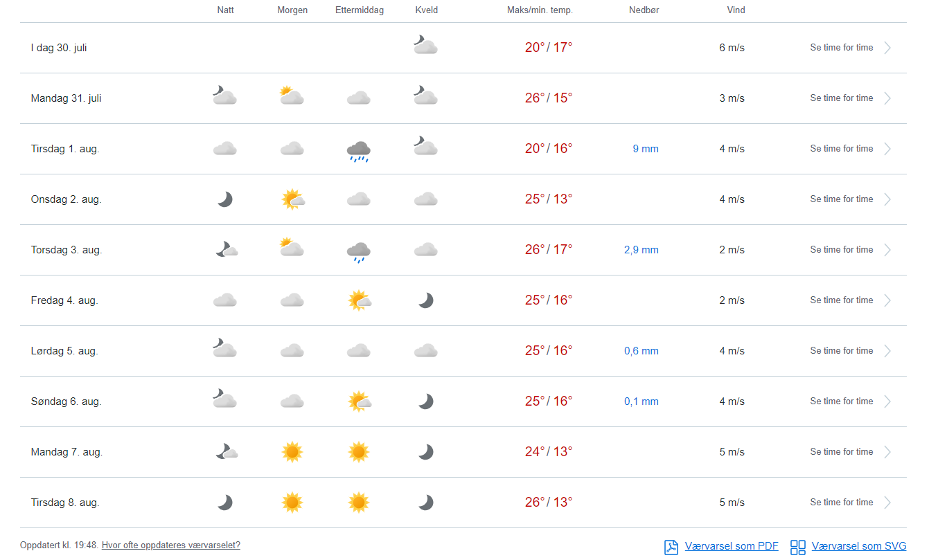
Task: Click the sun icon for Mandag 7. aug. afternoon
Action: (x=358, y=452)
